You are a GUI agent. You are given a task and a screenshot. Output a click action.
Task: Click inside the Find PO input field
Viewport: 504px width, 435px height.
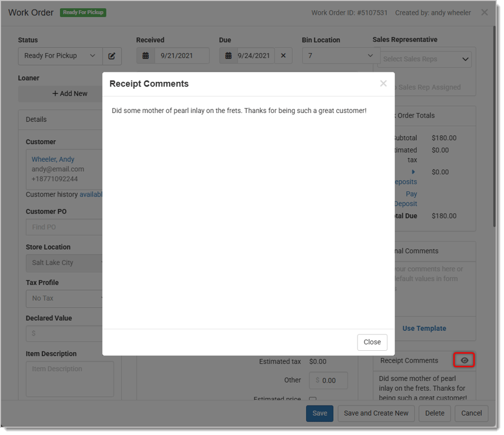[65, 227]
